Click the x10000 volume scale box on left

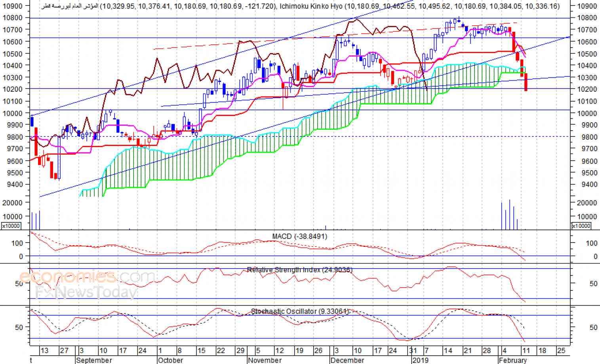(x=11, y=226)
